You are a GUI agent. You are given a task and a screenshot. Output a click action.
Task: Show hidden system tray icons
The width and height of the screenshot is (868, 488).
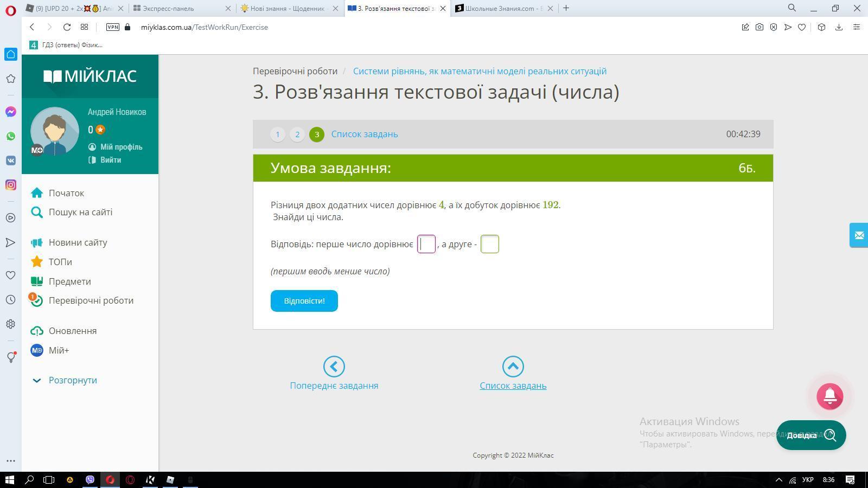(x=778, y=480)
